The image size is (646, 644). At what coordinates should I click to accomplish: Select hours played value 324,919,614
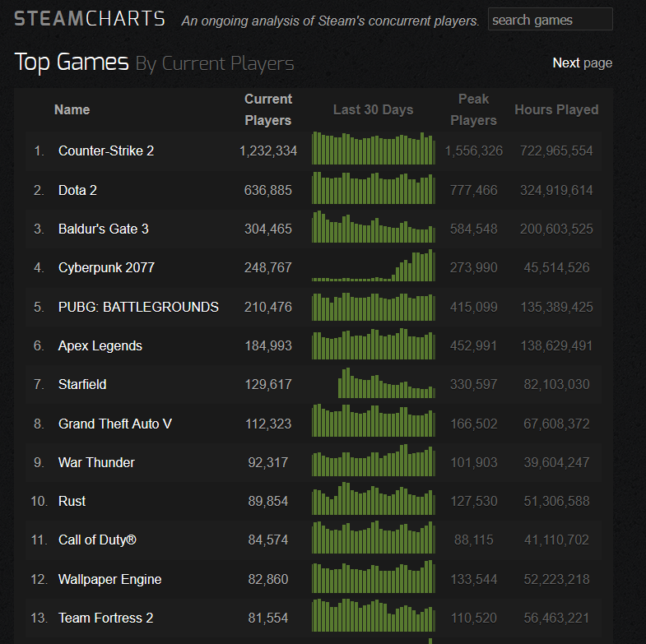[556, 190]
